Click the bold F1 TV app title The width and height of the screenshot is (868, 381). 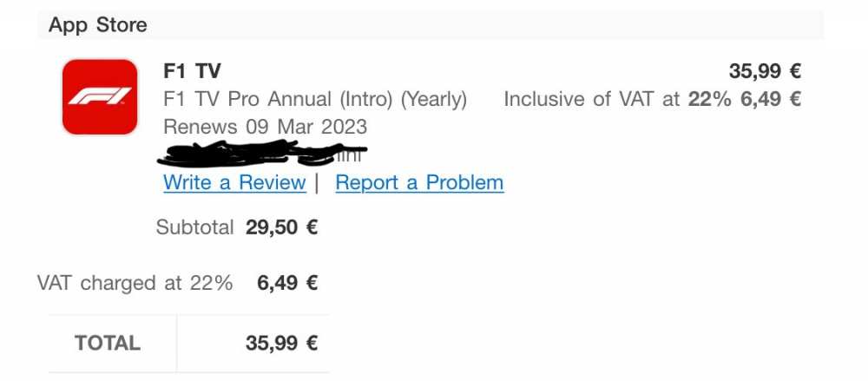click(x=192, y=71)
